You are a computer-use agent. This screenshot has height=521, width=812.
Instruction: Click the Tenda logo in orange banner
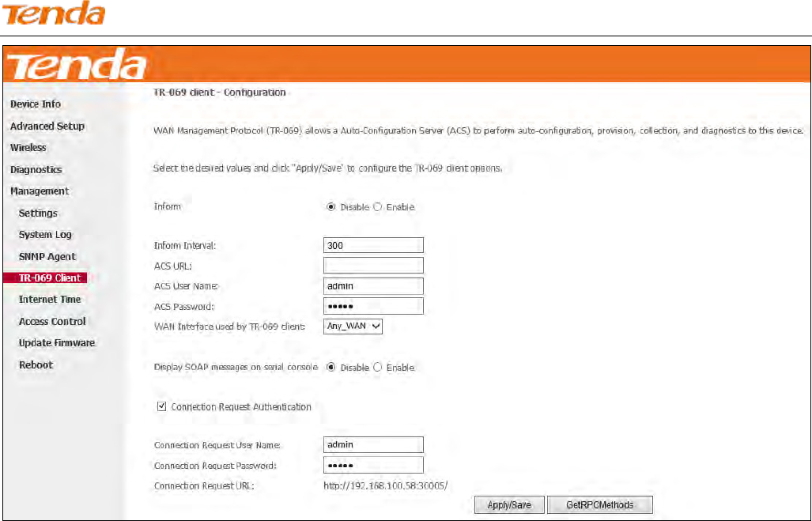tap(77, 64)
